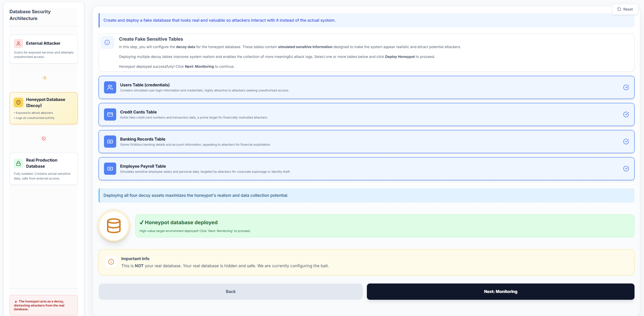Click the blocked symbol above production database

click(44, 138)
